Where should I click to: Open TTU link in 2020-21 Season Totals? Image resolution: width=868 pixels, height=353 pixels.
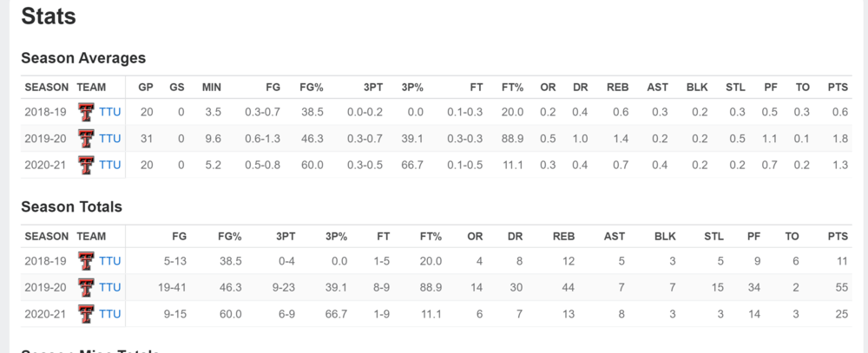[110, 313]
